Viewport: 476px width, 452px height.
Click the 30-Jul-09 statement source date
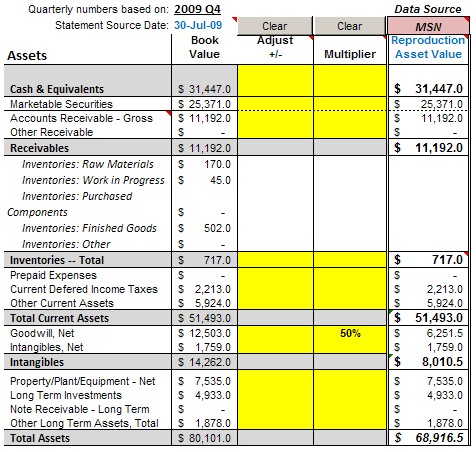[198, 25]
